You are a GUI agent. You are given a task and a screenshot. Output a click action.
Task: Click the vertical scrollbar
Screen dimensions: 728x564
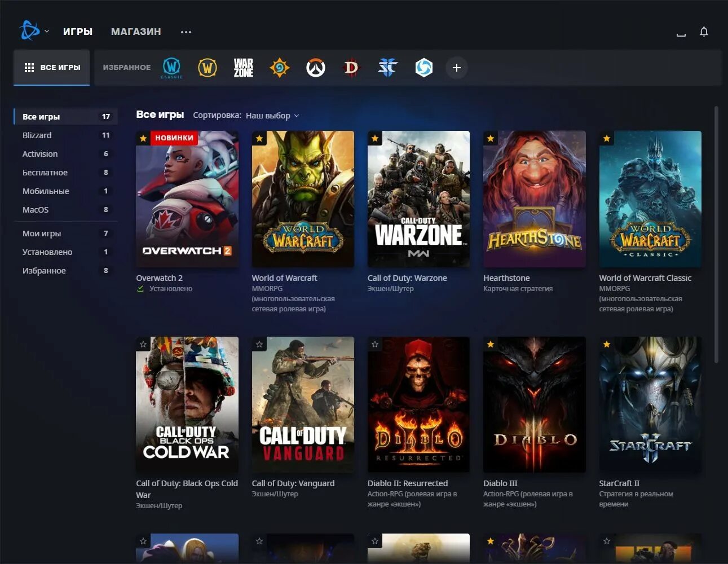pos(716,234)
